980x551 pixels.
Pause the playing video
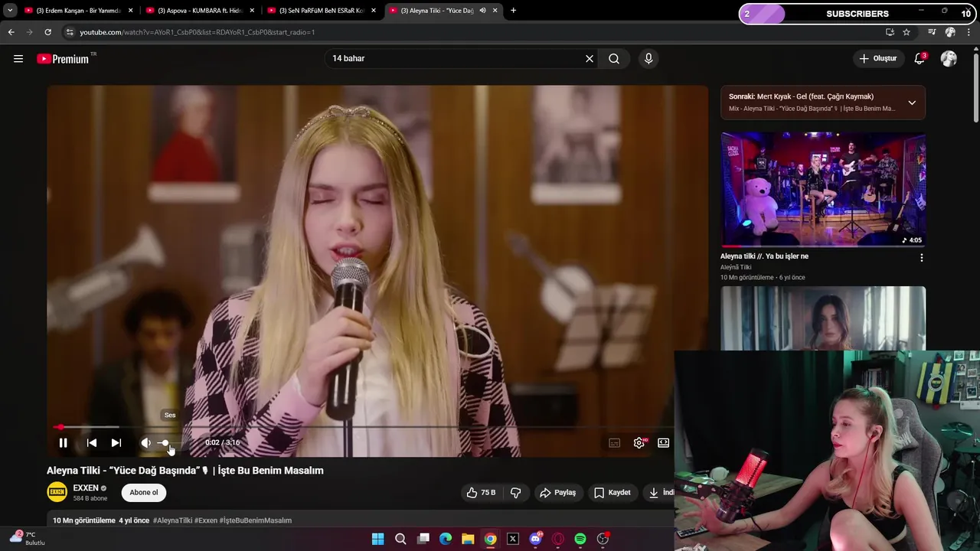click(64, 443)
